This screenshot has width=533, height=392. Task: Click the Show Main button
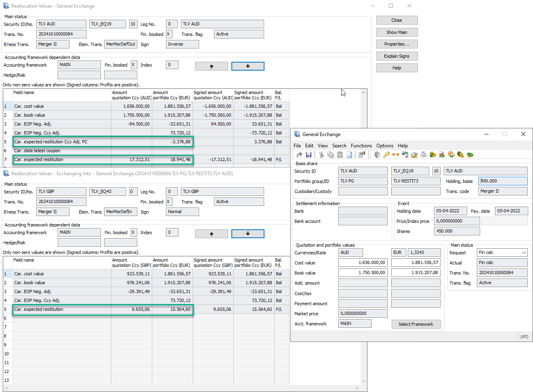pos(397,32)
